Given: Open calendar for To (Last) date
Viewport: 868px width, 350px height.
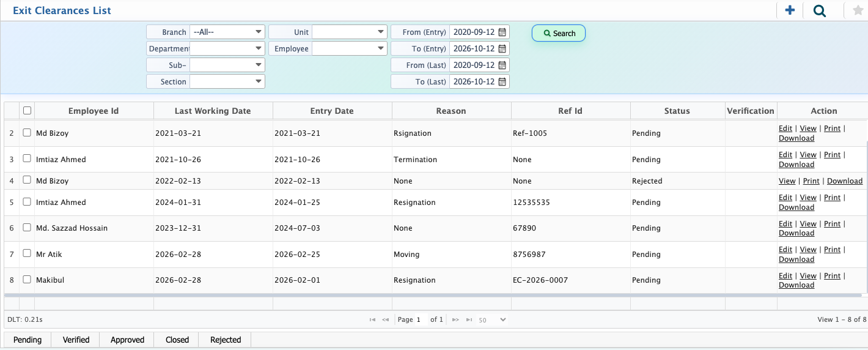Looking at the screenshot, I should point(502,81).
